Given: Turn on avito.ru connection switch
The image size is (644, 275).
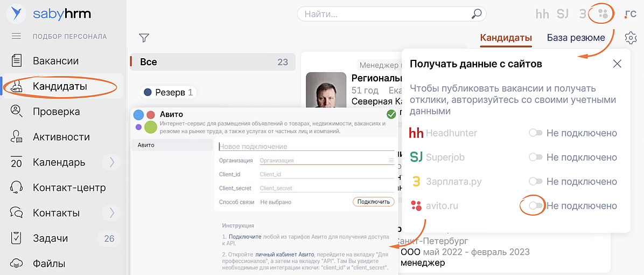Looking at the screenshot, I should coord(535,205).
